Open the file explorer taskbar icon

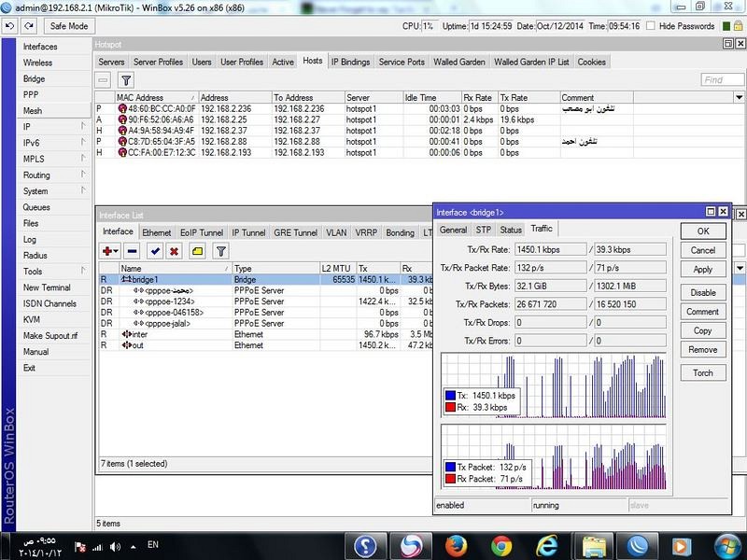(593, 546)
